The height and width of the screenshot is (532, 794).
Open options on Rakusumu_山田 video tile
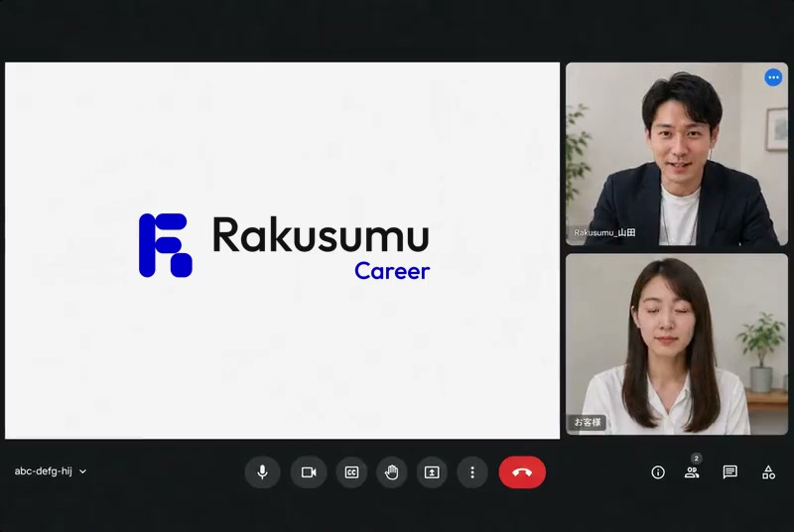(773, 77)
